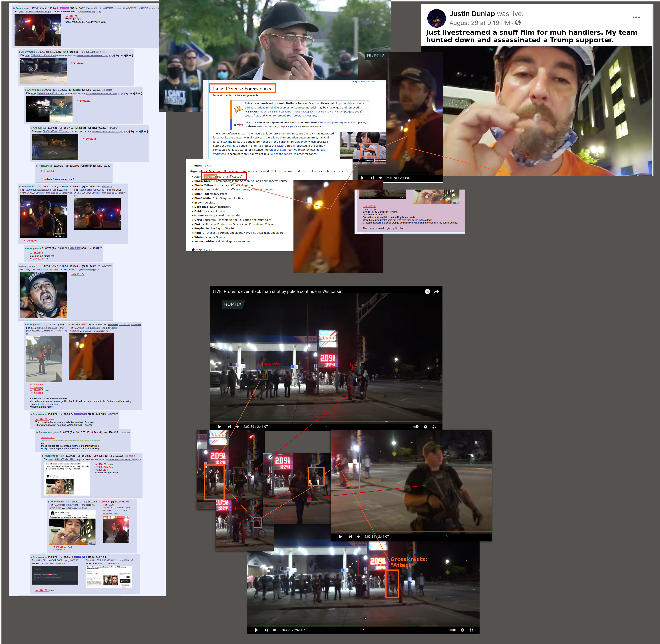Open quote link >>14961269 in post 14961434

coord(48,171)
